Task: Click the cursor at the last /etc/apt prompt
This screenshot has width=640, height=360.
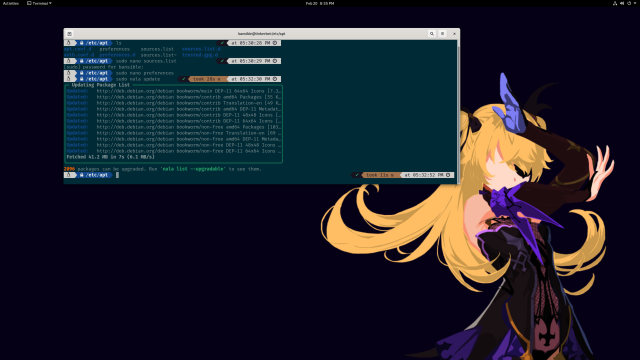Action: (118, 175)
